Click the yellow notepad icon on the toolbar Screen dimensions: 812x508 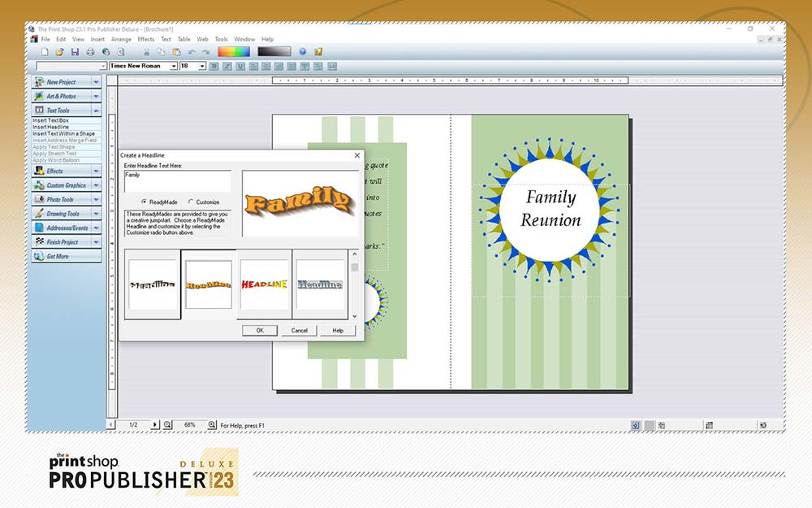tap(318, 52)
